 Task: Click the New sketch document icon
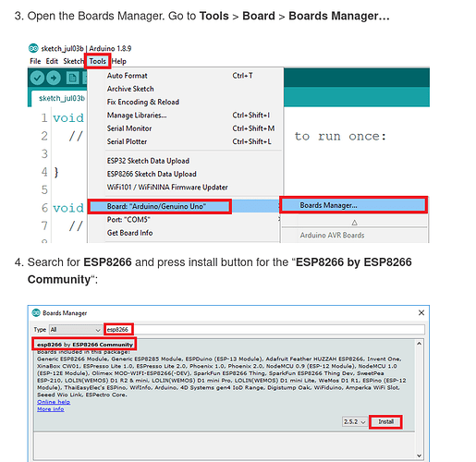[x=72, y=79]
